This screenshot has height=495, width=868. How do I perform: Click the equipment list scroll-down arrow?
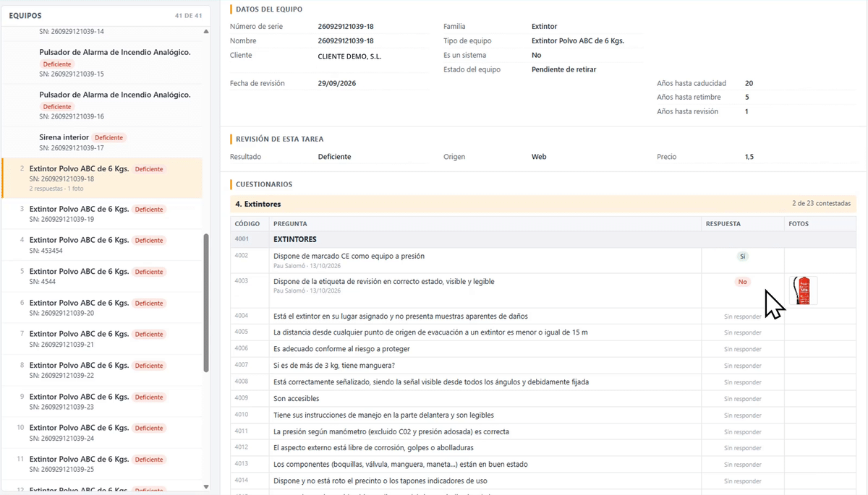(x=206, y=487)
